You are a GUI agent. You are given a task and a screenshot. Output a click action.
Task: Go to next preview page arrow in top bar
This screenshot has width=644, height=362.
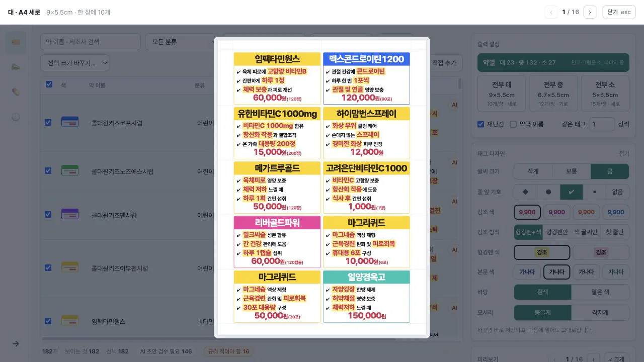point(590,12)
